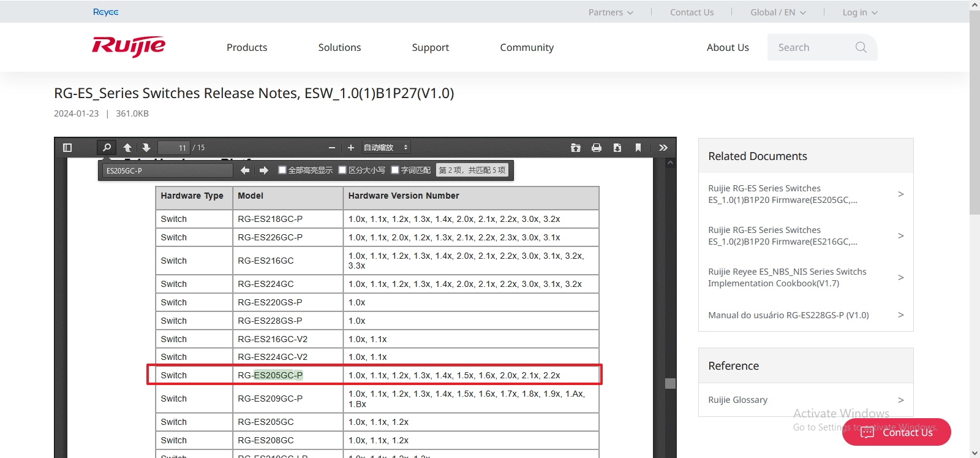
Task: Click the browser page scrollbar up arrow
Action: 974,5
